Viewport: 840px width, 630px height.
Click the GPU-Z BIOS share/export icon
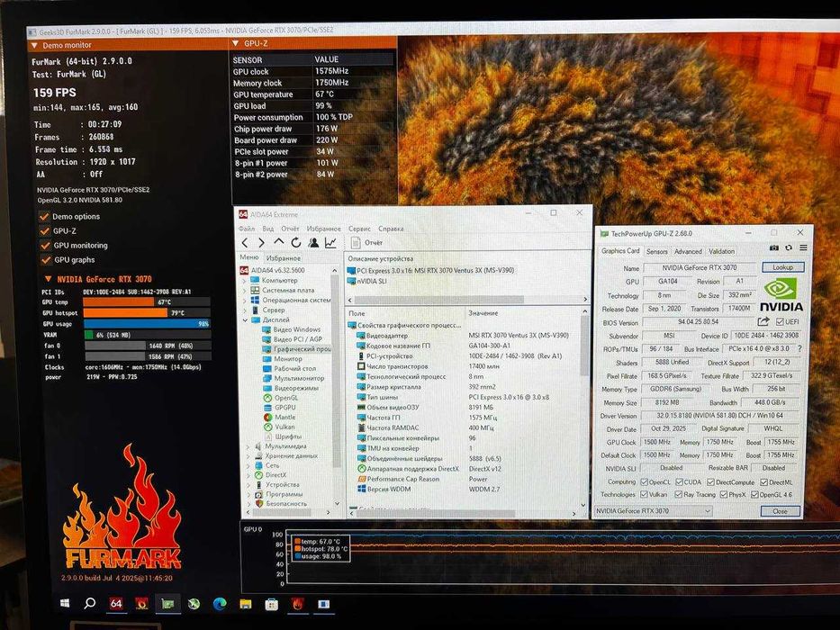(x=763, y=321)
